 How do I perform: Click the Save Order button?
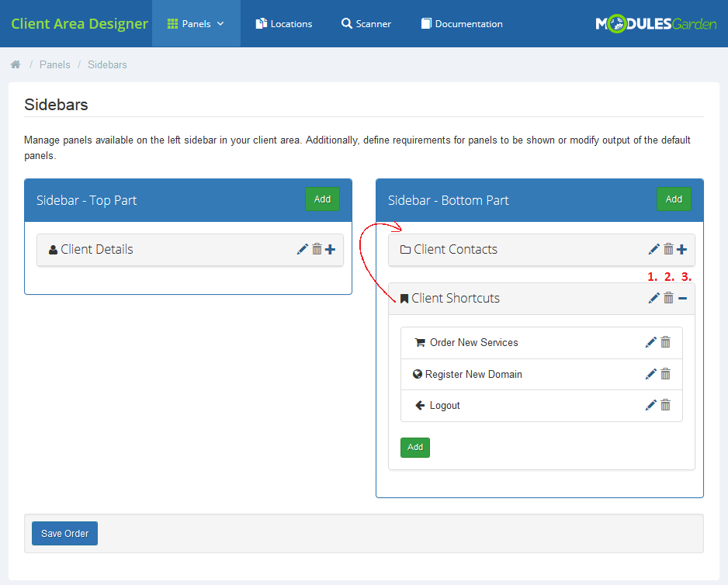64,534
